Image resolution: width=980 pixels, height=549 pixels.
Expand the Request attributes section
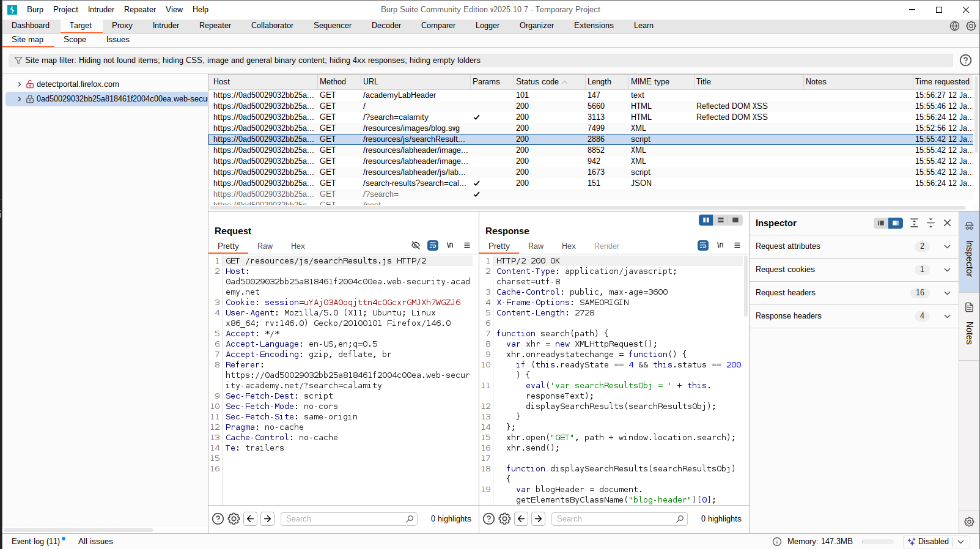point(947,246)
